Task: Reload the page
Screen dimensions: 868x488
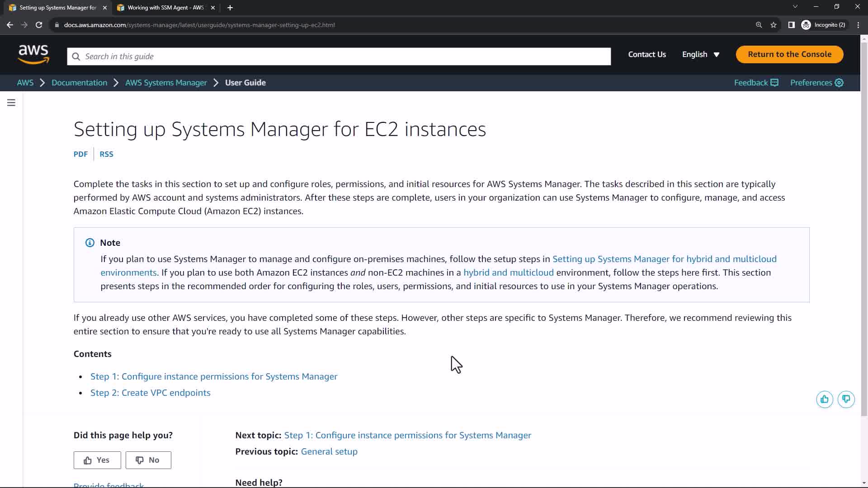Action: coord(39,25)
